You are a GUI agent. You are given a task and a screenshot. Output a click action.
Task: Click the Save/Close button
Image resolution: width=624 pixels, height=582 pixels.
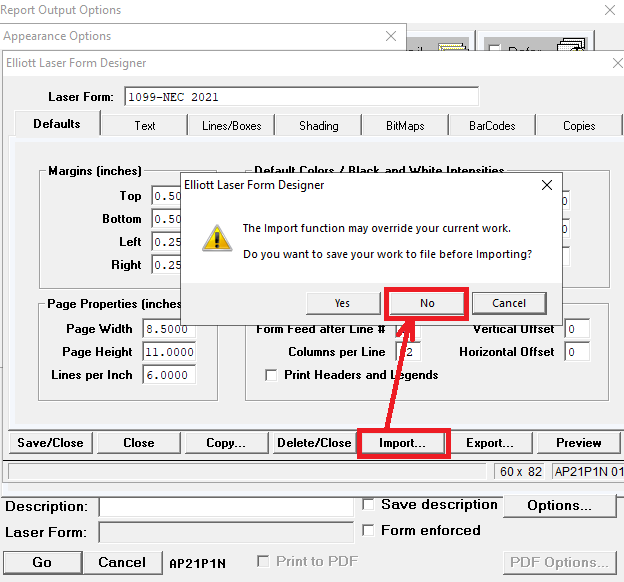(51, 443)
